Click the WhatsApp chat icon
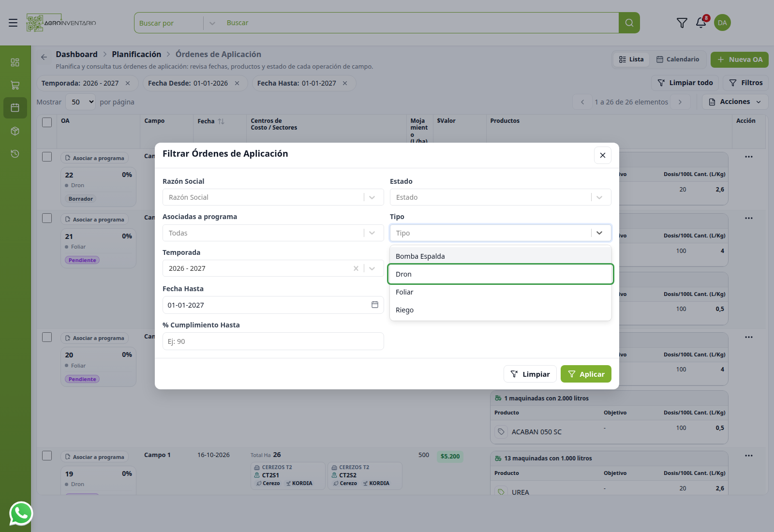 tap(21, 514)
